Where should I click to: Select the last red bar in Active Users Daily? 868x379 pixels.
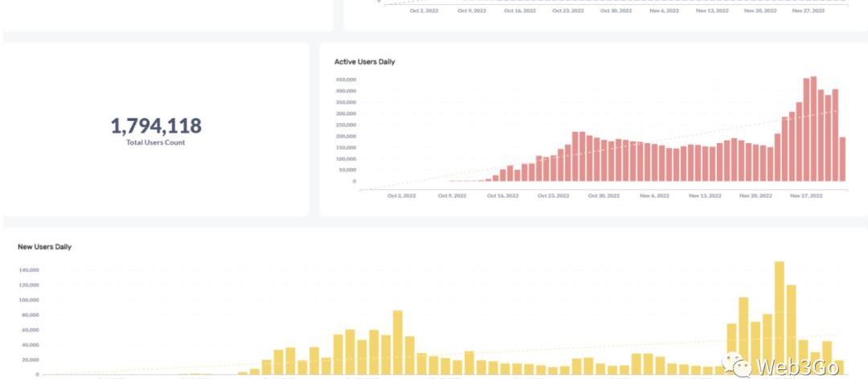click(842, 159)
